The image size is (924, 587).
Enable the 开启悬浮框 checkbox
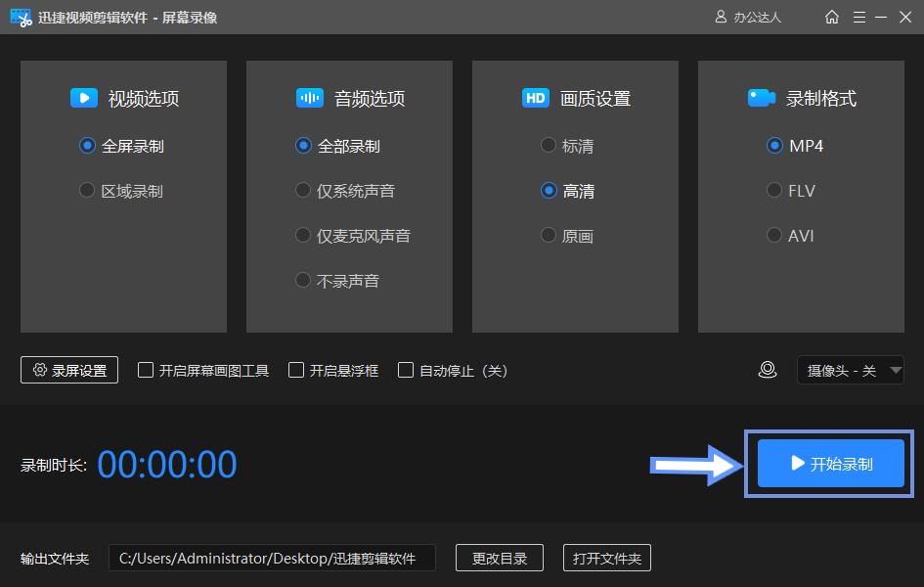(296, 370)
